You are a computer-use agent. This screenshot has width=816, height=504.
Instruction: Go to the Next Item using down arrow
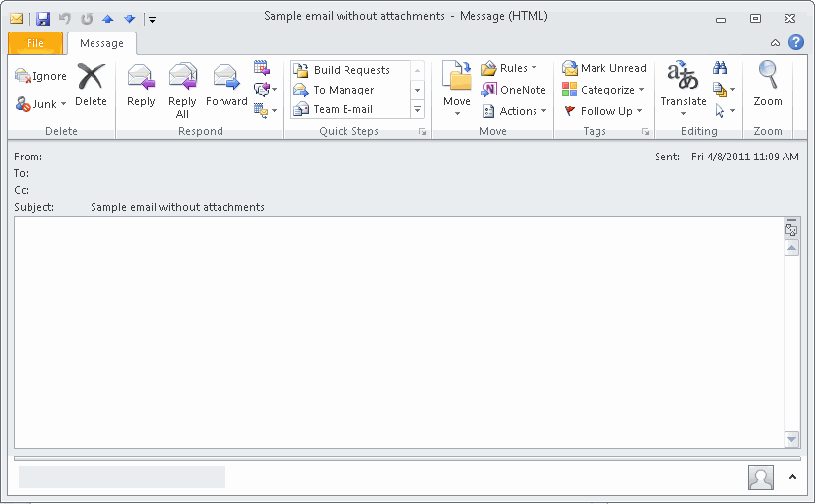[130, 20]
